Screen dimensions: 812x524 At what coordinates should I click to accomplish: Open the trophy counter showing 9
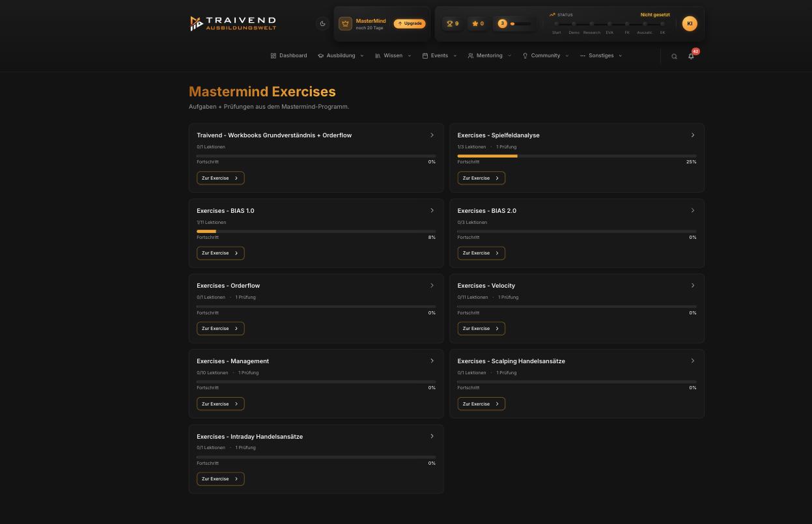[x=453, y=23]
